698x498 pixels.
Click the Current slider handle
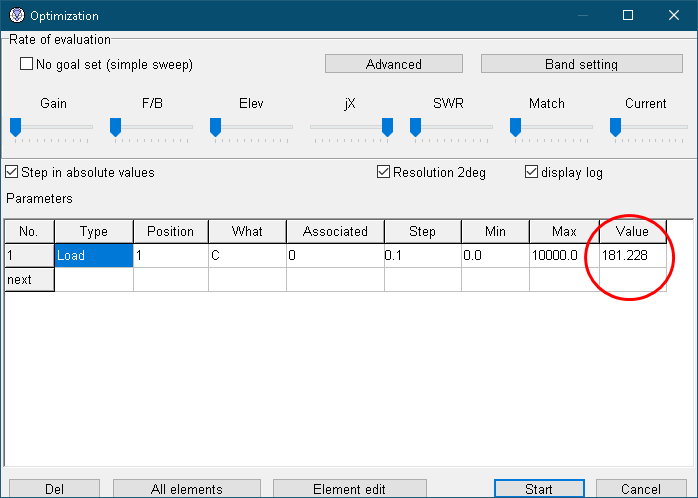point(616,126)
